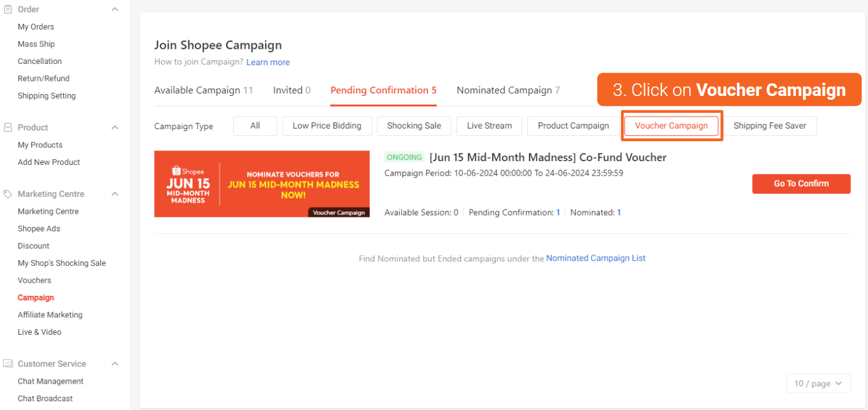Open Shipping Setting
Viewport: 868px width, 410px height.
(x=46, y=96)
